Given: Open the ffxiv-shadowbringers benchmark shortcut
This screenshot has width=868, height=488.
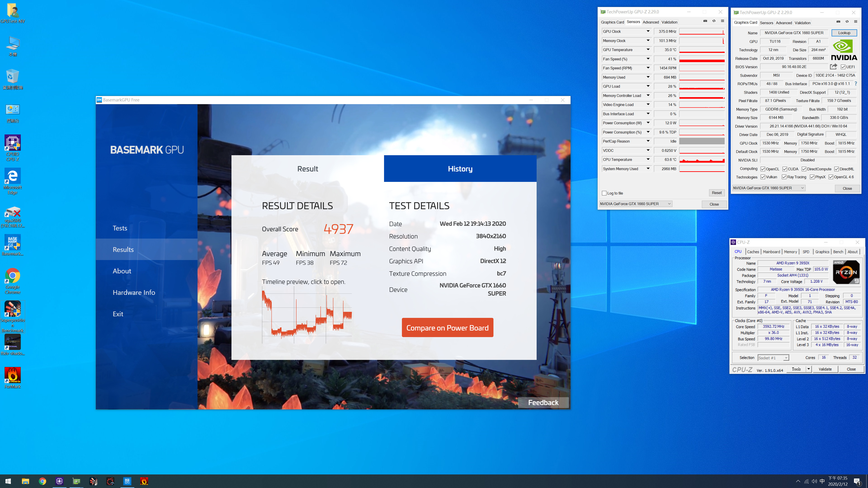Looking at the screenshot, I should (12, 345).
